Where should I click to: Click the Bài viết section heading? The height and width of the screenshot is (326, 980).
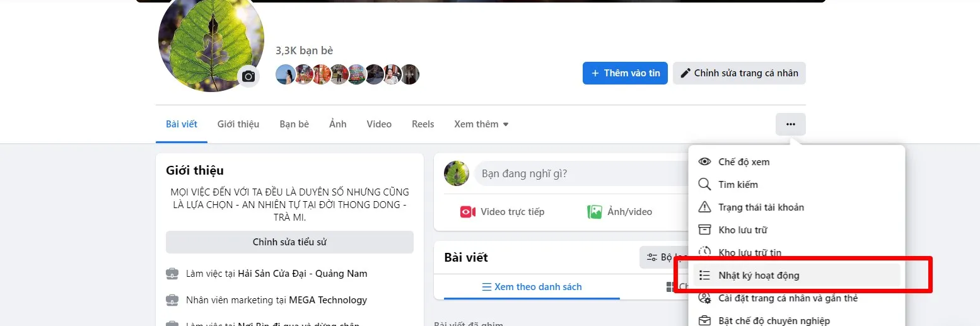pos(466,257)
